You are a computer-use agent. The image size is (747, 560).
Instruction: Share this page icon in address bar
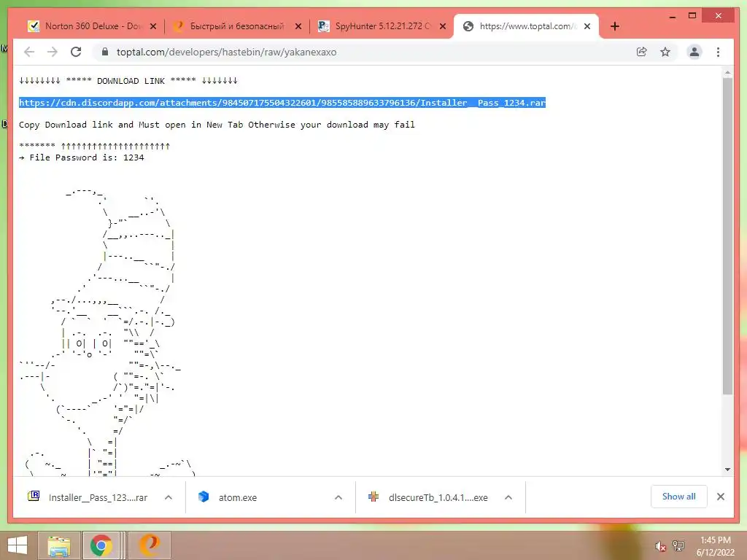tap(642, 52)
